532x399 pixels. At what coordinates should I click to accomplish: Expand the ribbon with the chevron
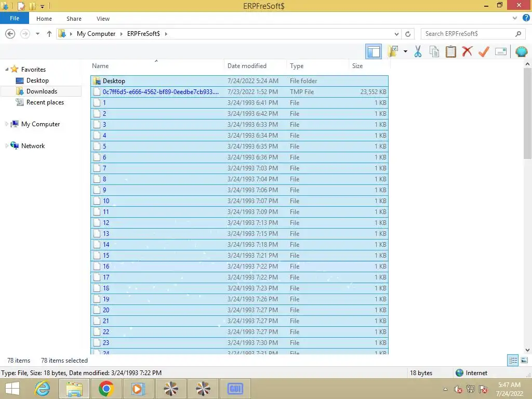tap(515, 18)
